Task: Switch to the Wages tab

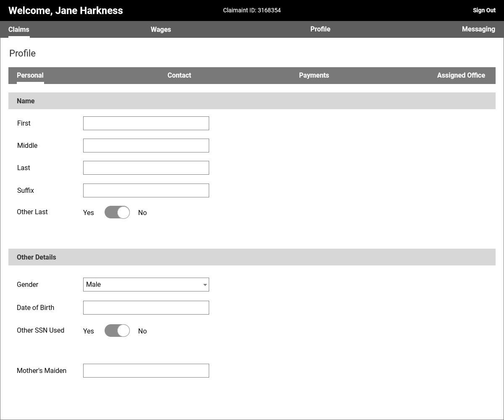Action: point(161,29)
